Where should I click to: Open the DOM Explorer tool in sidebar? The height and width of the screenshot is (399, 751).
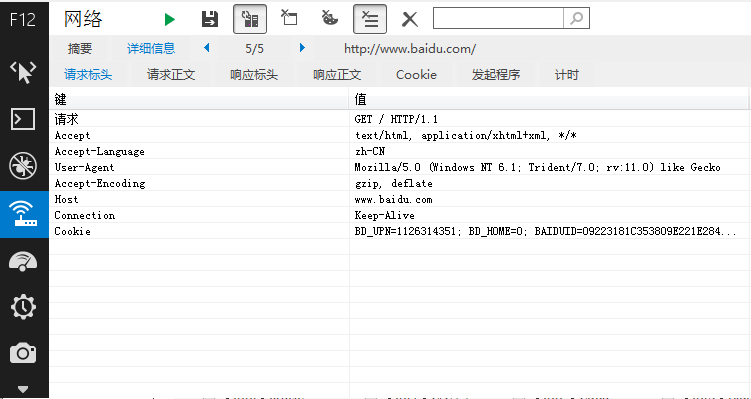[23, 72]
